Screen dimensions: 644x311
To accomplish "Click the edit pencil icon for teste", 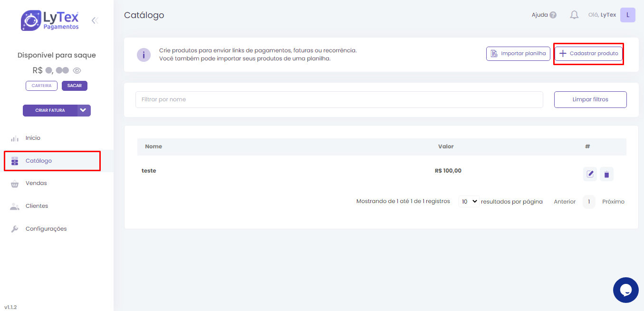I will (590, 174).
